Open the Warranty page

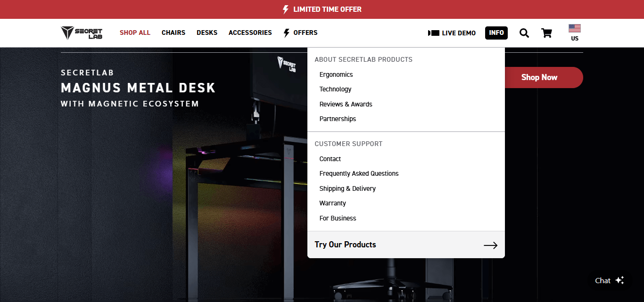(x=333, y=203)
